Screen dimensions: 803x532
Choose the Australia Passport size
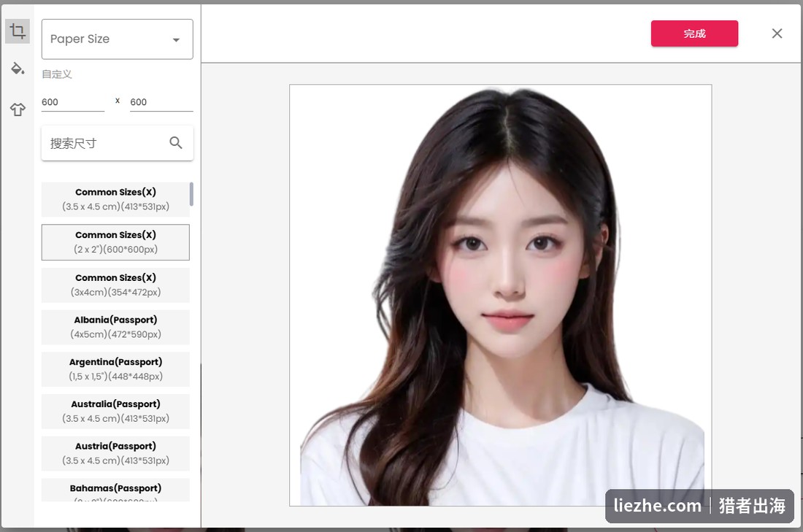click(115, 411)
